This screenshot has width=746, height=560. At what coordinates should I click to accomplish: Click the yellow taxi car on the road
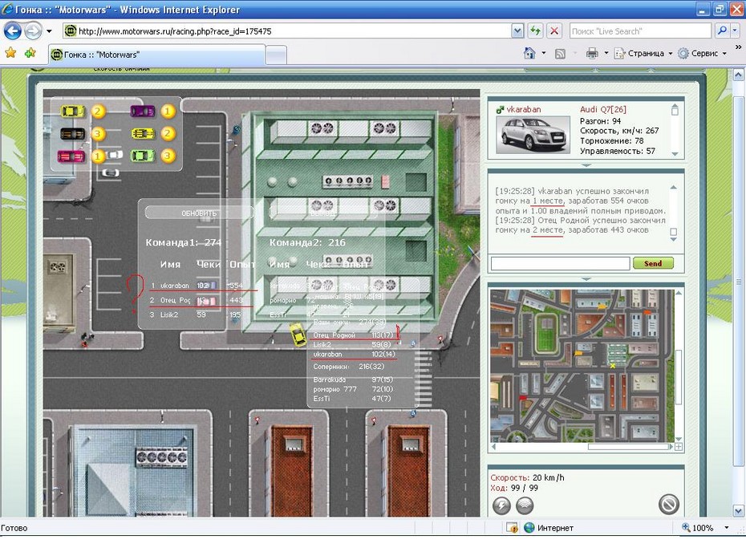pyautogui.click(x=298, y=335)
